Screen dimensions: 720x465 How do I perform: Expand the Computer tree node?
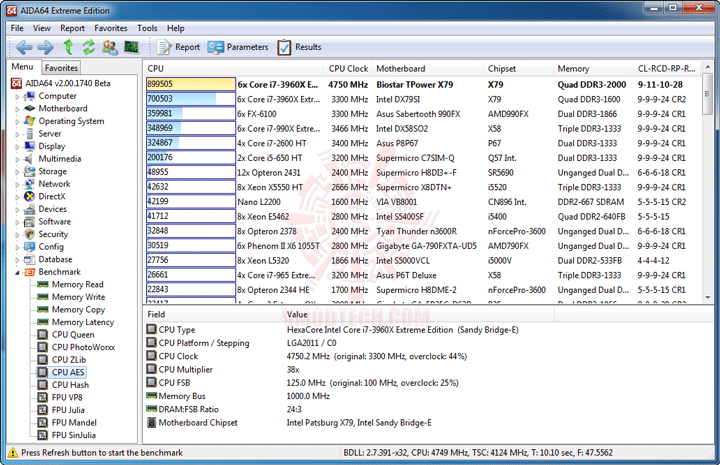click(17, 96)
